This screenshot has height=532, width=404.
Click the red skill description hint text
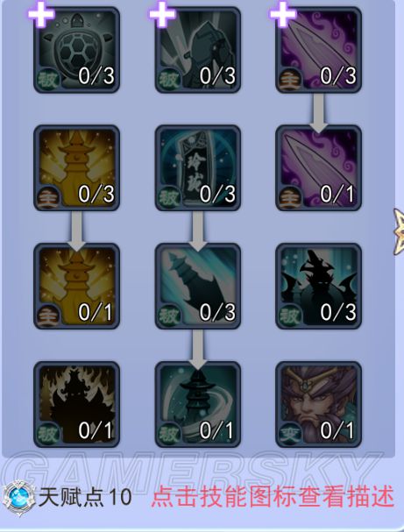(x=273, y=497)
